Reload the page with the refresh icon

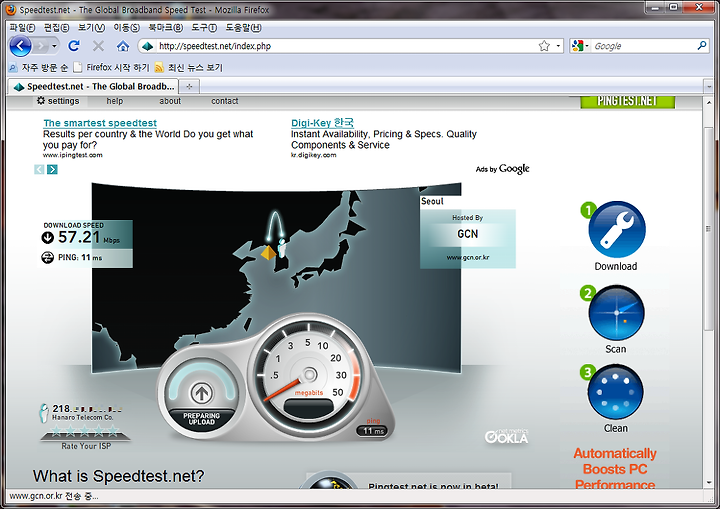74,45
